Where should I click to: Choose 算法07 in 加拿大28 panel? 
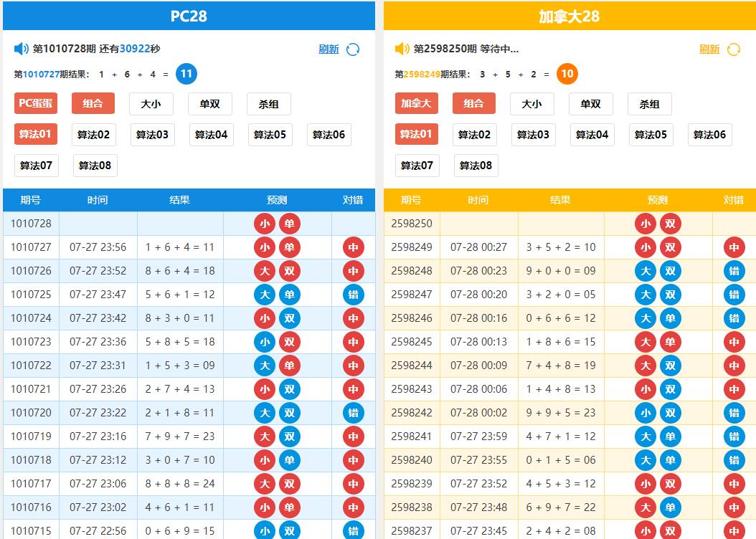417,166
